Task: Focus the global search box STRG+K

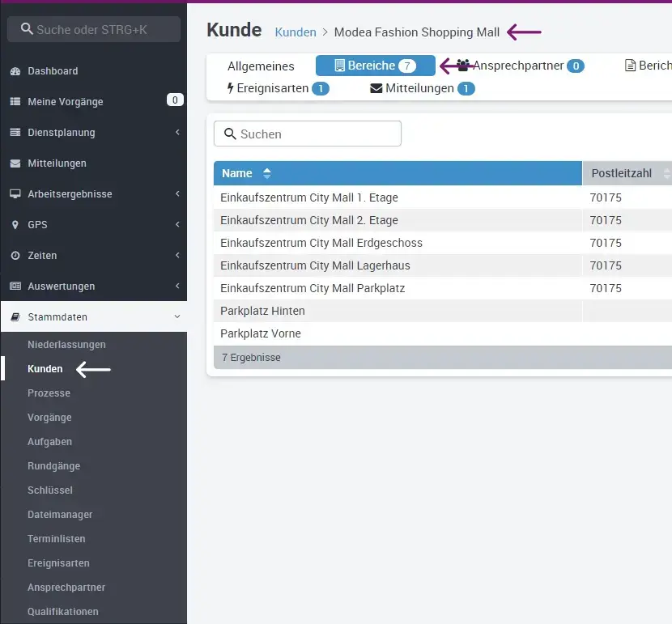Action: tap(94, 29)
